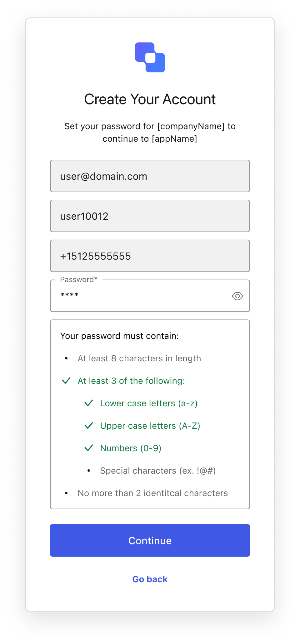The image size is (300, 644).
Task: Click the bullet before No more than 2 identical characters
Action: 66,493
